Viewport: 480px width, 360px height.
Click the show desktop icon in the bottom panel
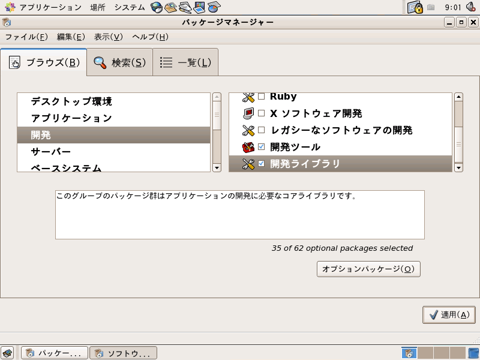pyautogui.click(x=7, y=353)
